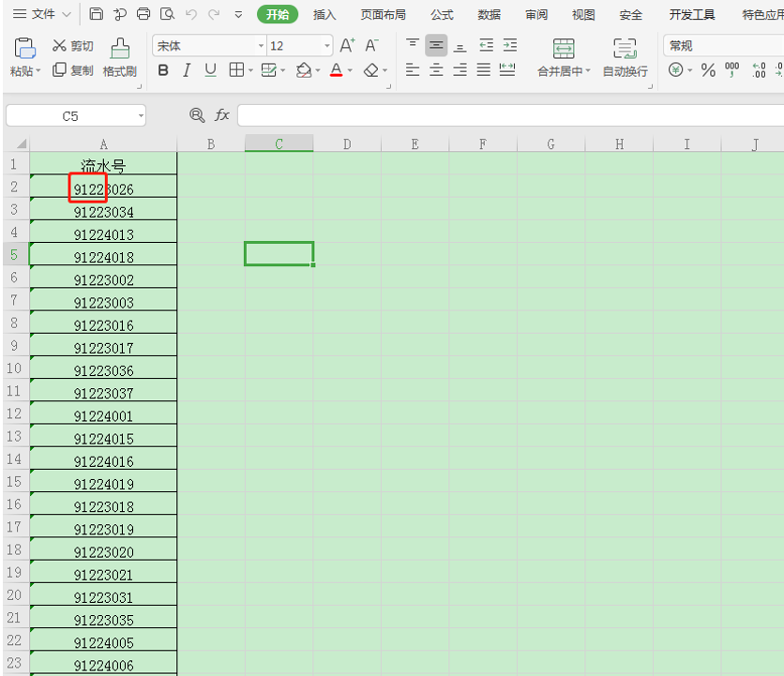Viewport: 784px width, 676px height.
Task: Align cell text left
Action: click(413, 69)
